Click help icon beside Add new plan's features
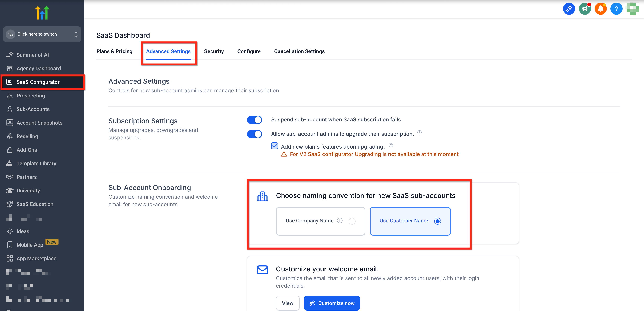The height and width of the screenshot is (311, 644). pos(391,145)
